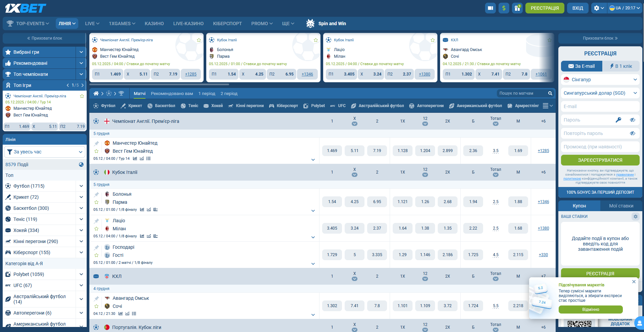644x332 pixels.
Task: Click the E-mail input field
Action: pyautogui.click(x=600, y=106)
